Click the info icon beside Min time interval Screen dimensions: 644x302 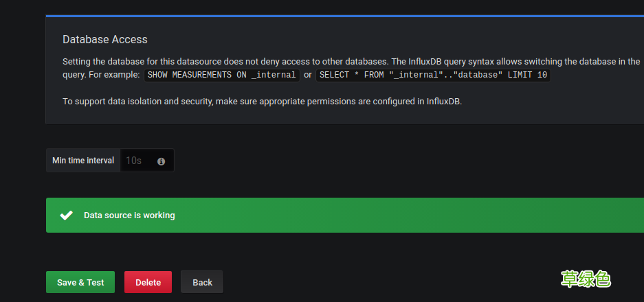tap(161, 161)
